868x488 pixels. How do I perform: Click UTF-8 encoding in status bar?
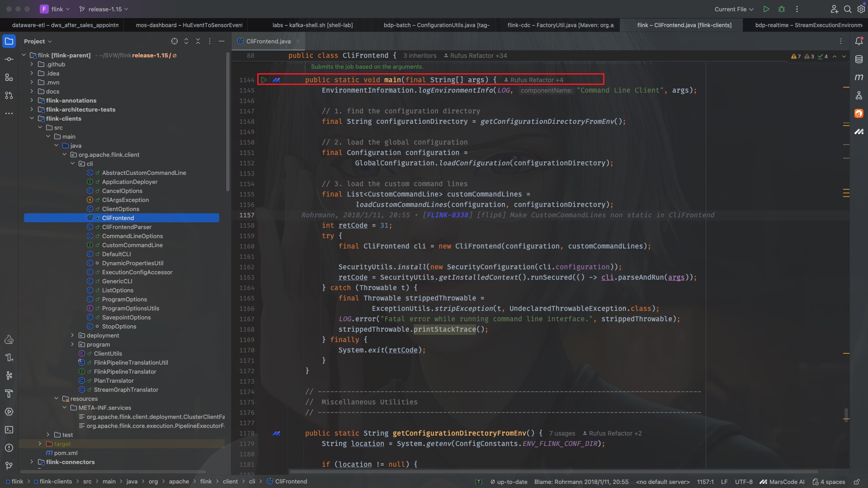[x=744, y=482]
